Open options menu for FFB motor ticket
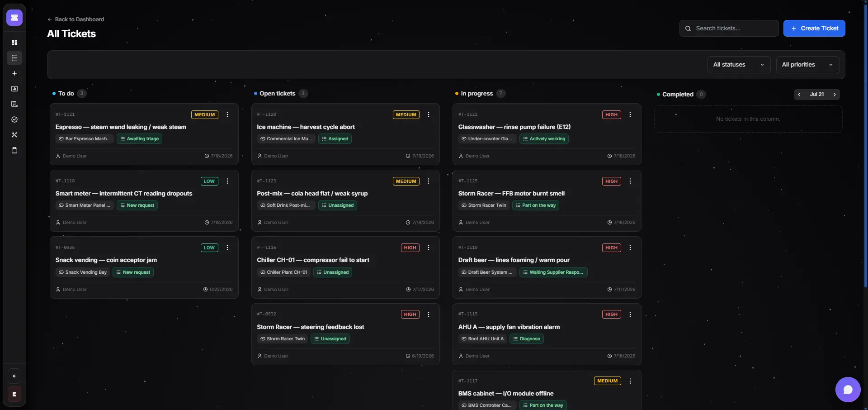Image resolution: width=868 pixels, height=410 pixels. (x=630, y=181)
